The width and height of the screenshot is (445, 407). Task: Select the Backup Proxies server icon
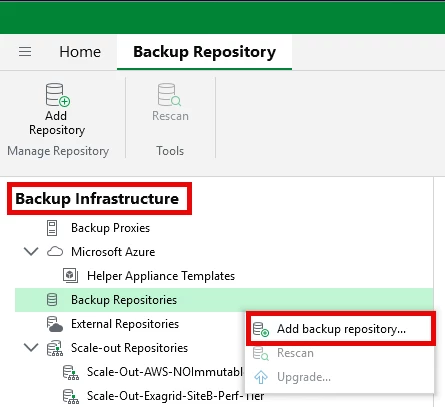52,228
